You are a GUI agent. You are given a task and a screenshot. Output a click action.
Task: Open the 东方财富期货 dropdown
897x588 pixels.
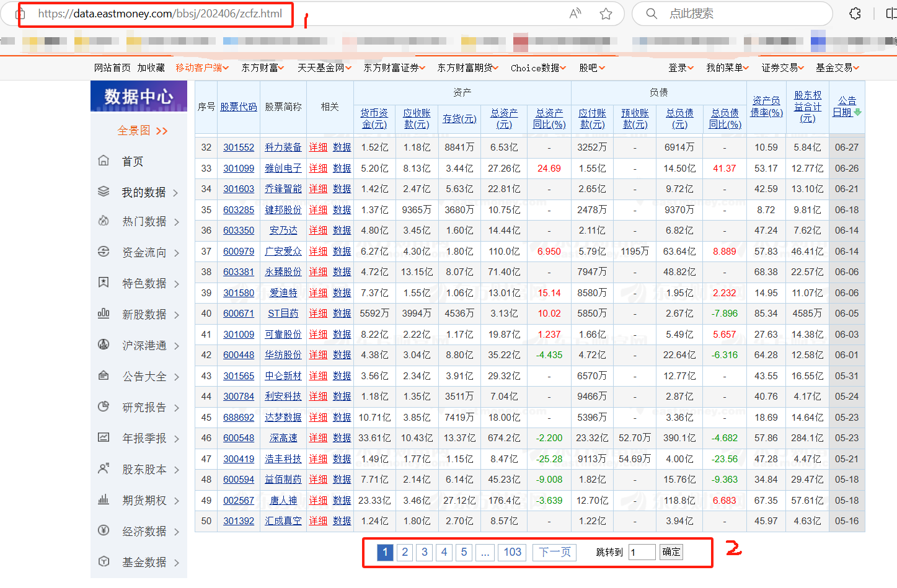469,68
